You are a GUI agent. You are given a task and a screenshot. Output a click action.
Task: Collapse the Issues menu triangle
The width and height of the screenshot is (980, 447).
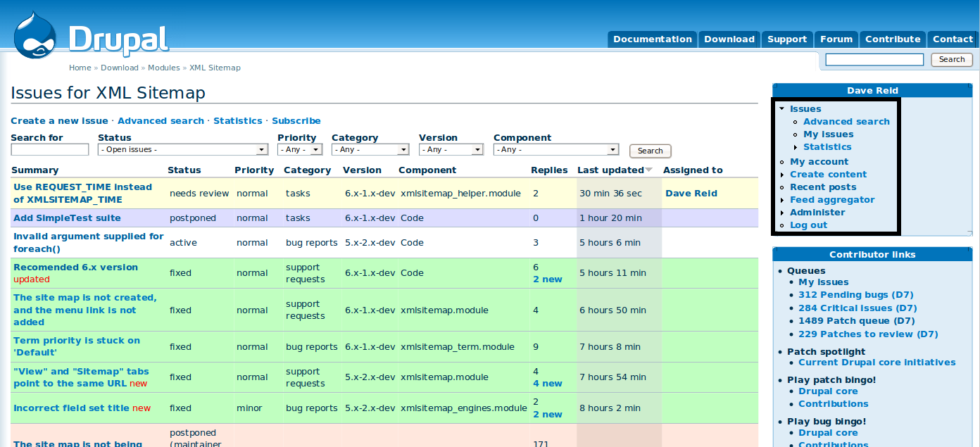coord(782,109)
